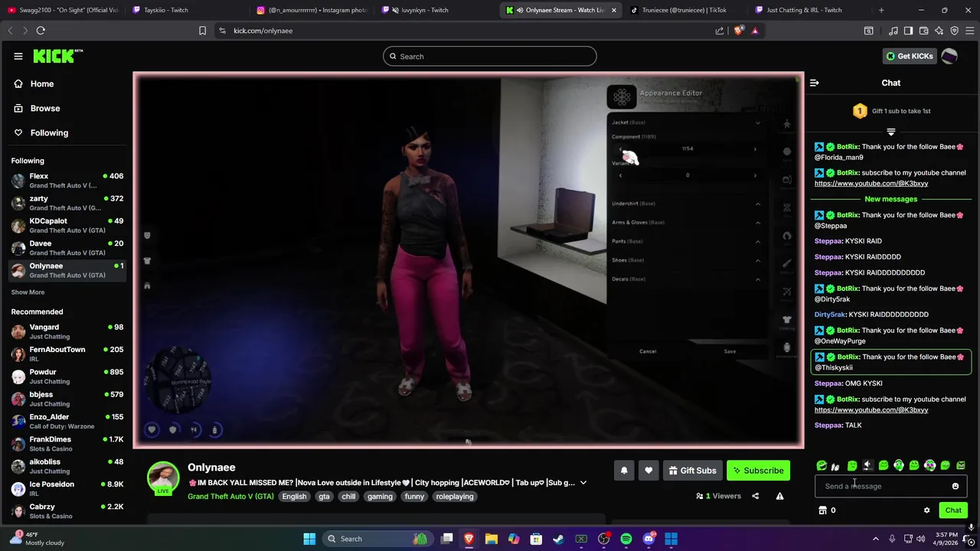The height and width of the screenshot is (551, 980).
Task: Open Discord from the taskbar
Action: click(x=649, y=539)
